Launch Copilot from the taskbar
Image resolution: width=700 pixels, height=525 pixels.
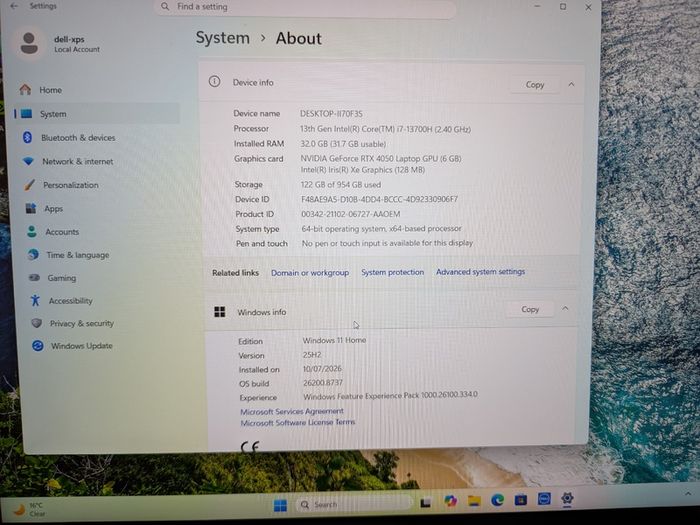450,501
